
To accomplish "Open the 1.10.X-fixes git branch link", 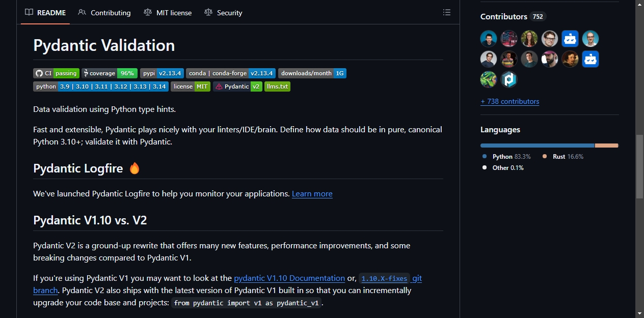I will click(391, 278).
